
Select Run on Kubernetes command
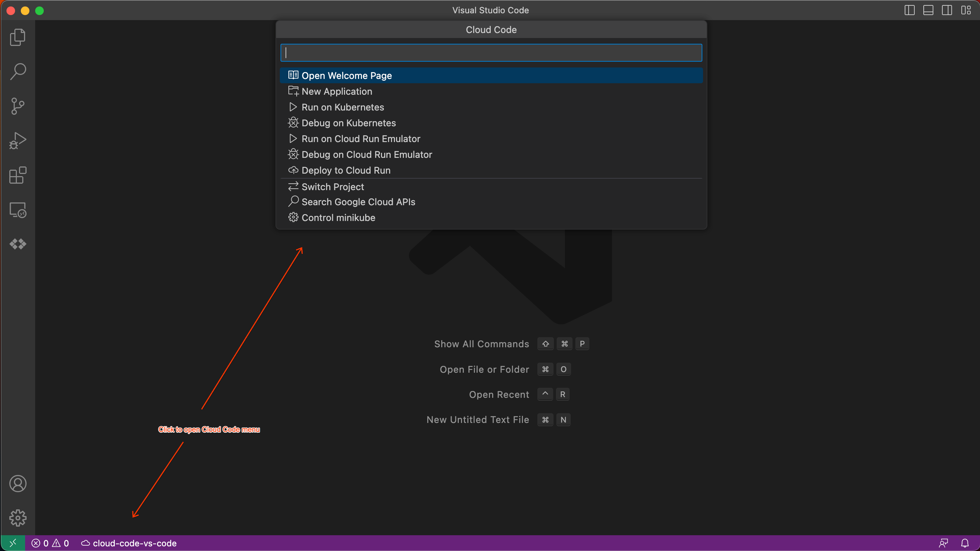pyautogui.click(x=343, y=107)
